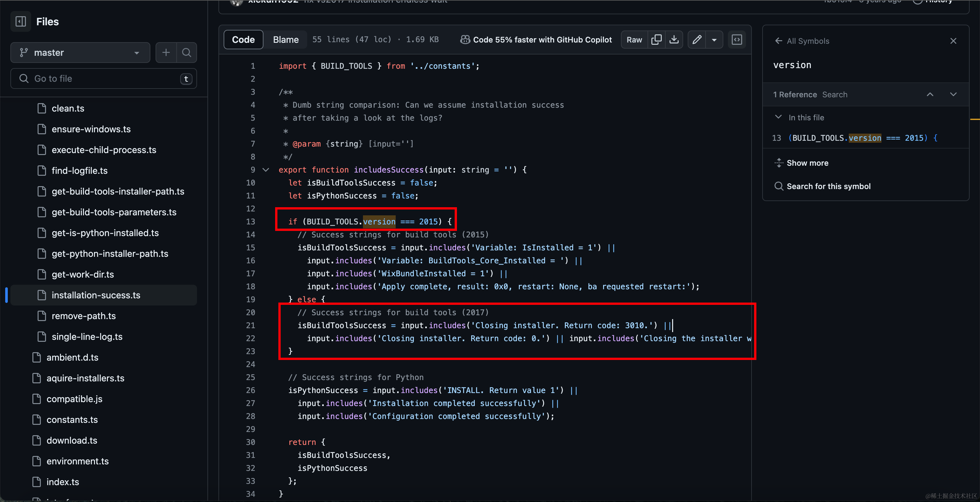This screenshot has height=502, width=980.
Task: Select installation-sucess.ts in tree
Action: 103,295
